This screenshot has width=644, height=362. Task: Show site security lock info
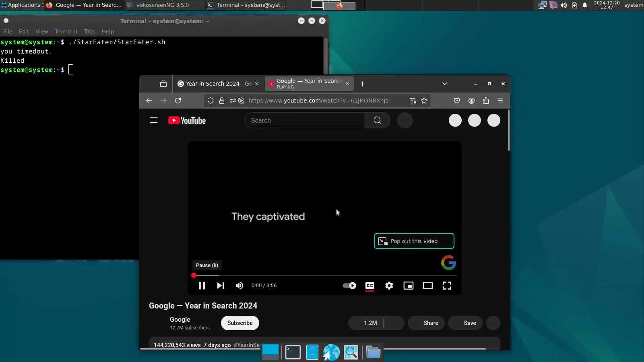click(x=222, y=101)
